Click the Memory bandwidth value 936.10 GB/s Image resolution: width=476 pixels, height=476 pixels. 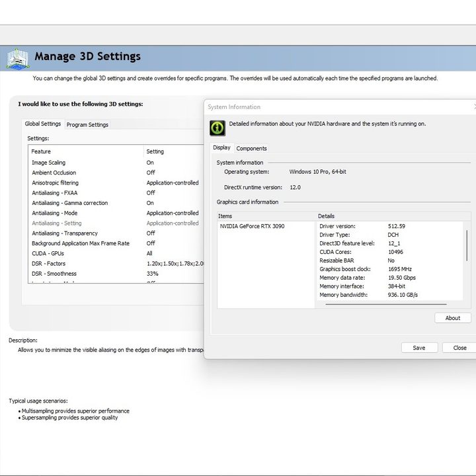[x=403, y=295]
